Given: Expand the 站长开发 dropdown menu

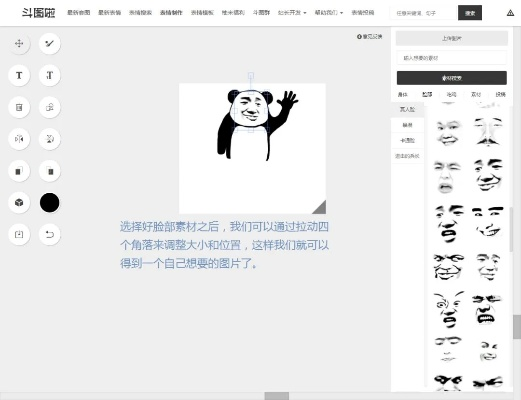Looking at the screenshot, I should 292,13.
